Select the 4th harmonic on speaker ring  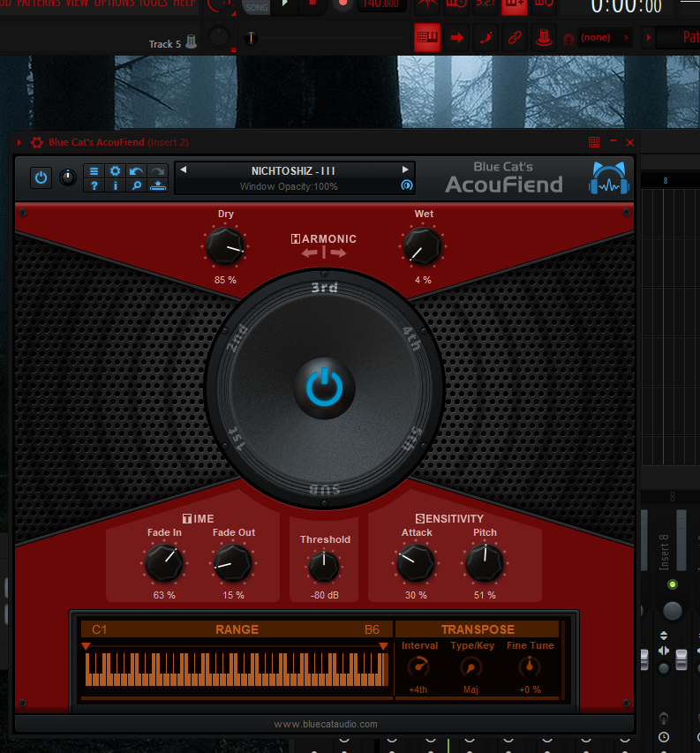(x=412, y=339)
